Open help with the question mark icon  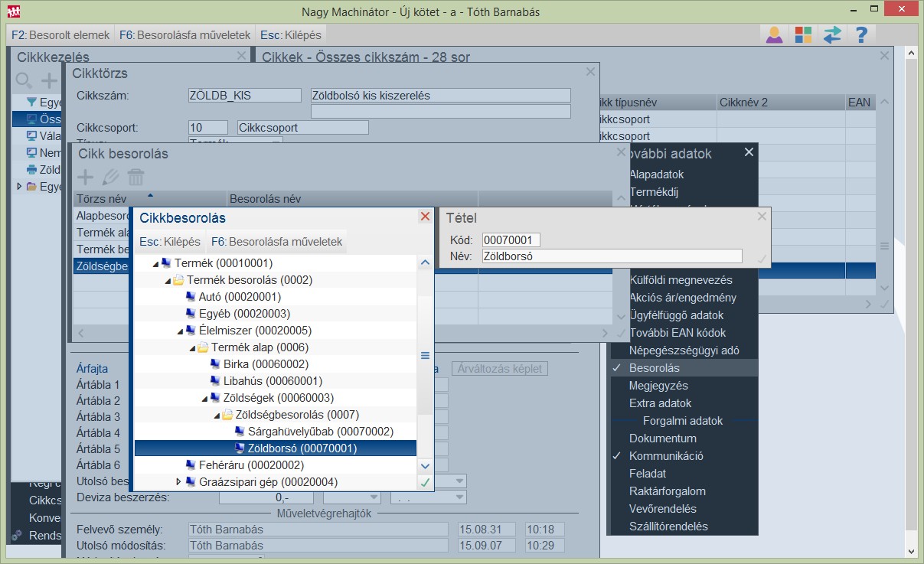point(861,34)
